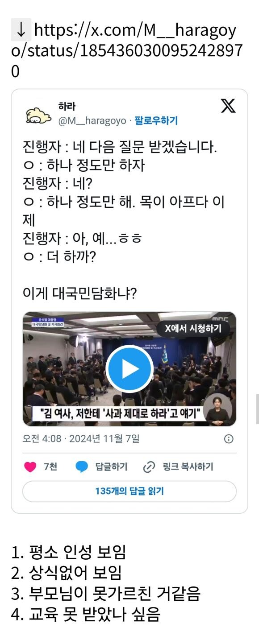Play the embedded press conference video
This screenshot has width=259, height=644.
(129, 368)
